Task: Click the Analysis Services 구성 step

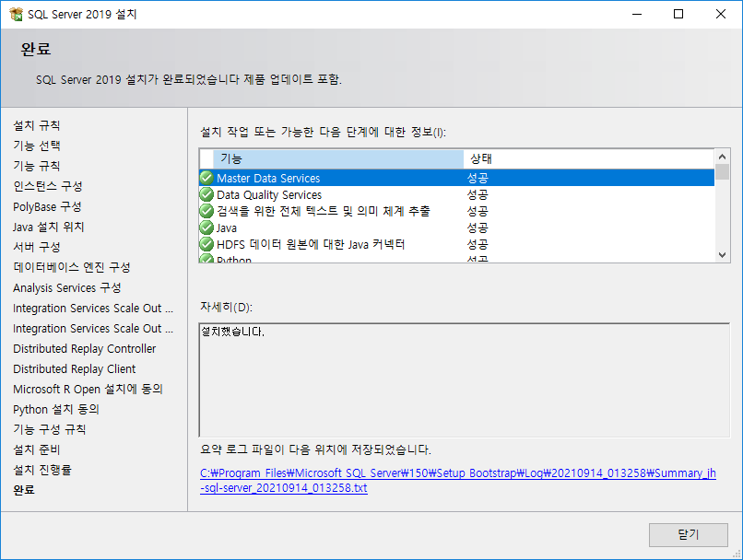Action: pyautogui.click(x=66, y=287)
